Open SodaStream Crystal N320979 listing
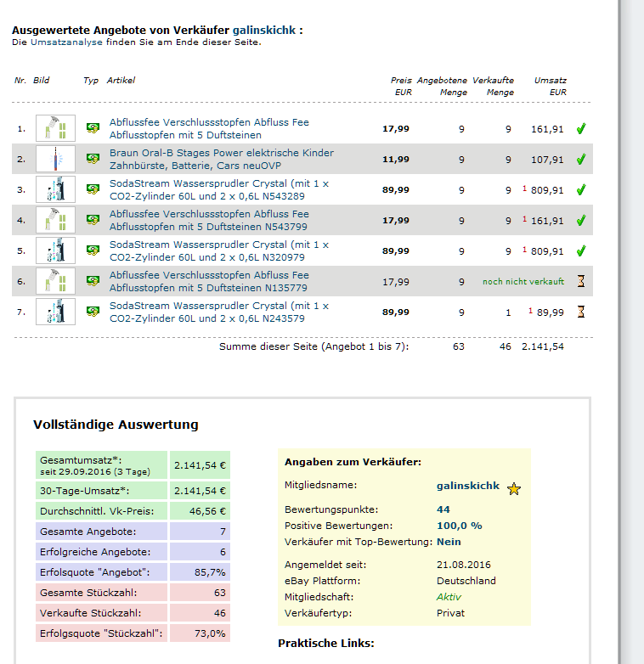 pos(219,250)
